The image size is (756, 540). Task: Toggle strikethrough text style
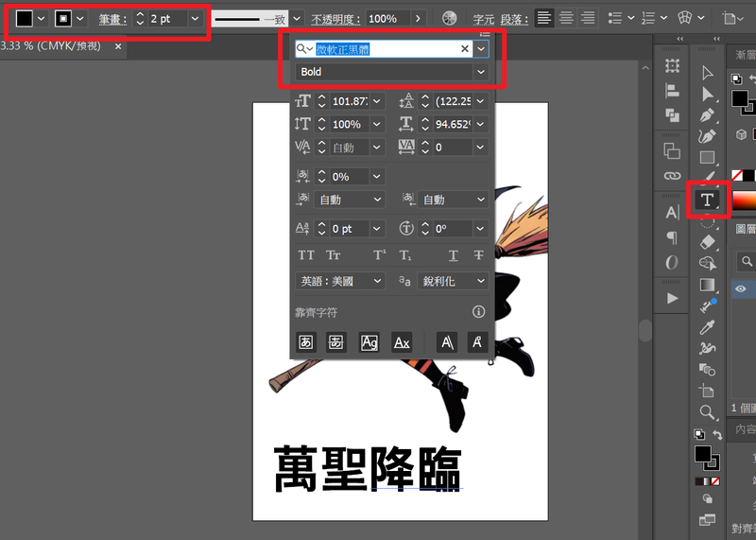point(478,255)
